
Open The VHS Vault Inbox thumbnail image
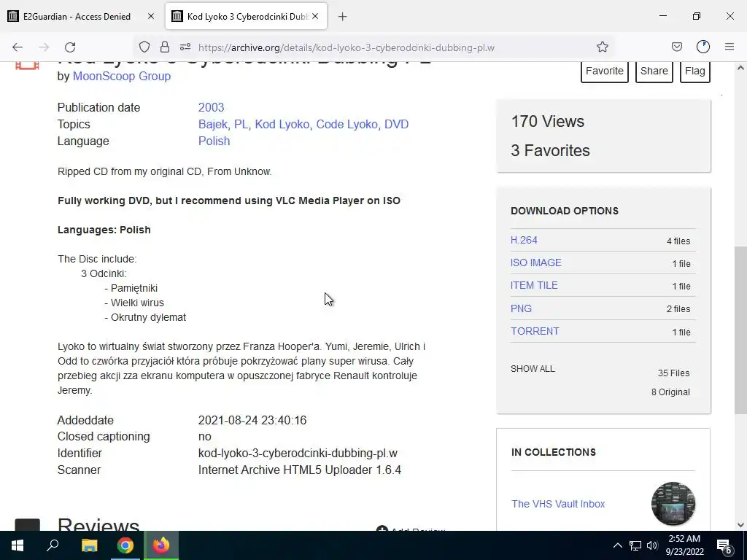click(x=673, y=503)
